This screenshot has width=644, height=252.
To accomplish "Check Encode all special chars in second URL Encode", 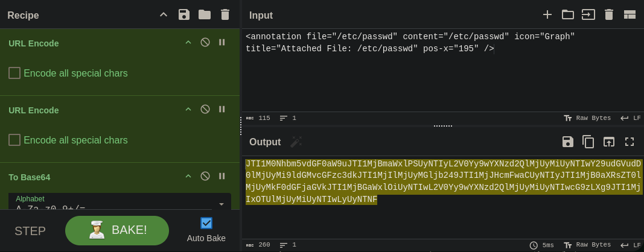I will pyautogui.click(x=14, y=140).
